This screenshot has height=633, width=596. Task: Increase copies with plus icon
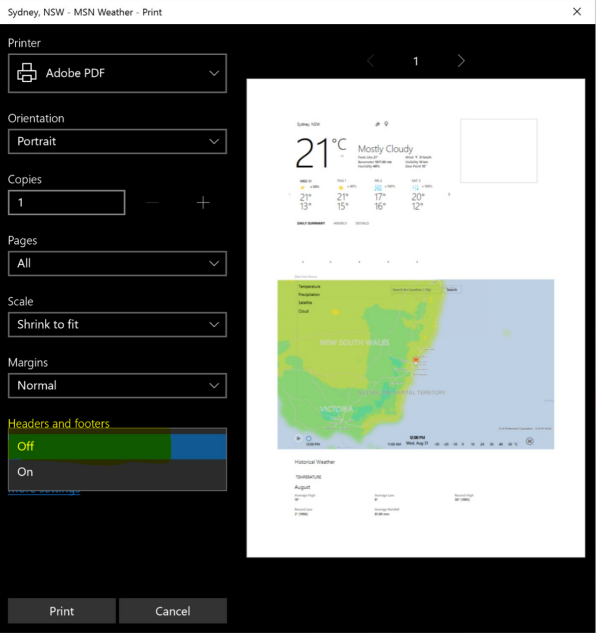pos(203,203)
